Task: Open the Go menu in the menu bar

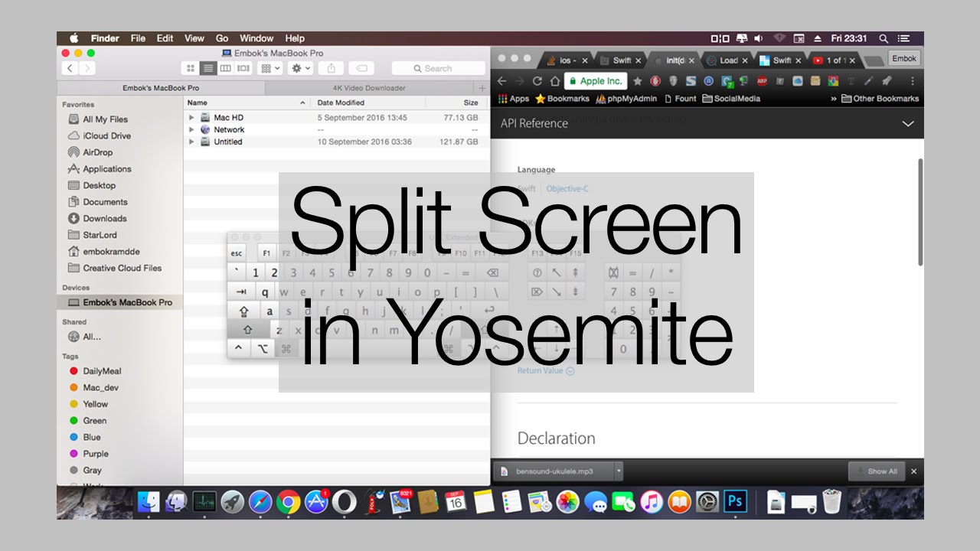Action: pyautogui.click(x=222, y=38)
